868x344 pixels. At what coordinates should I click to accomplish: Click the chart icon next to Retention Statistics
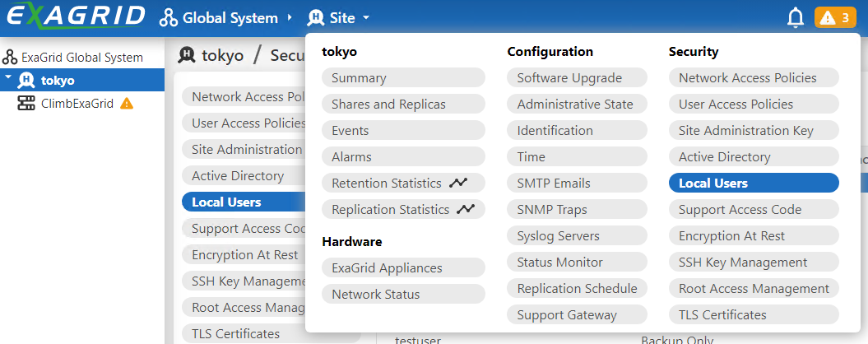tap(458, 183)
